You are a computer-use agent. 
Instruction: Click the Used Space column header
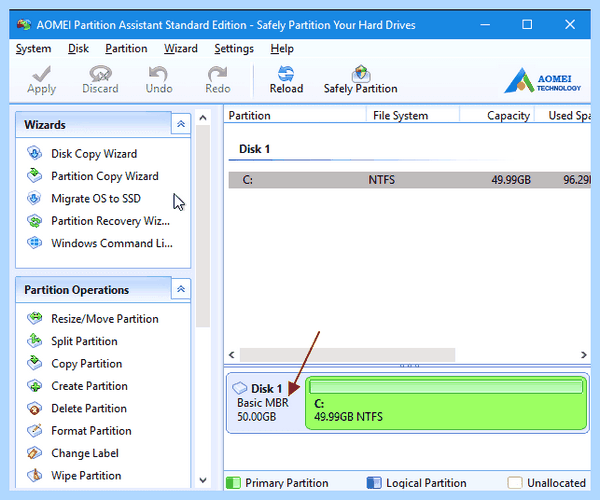coord(563,115)
